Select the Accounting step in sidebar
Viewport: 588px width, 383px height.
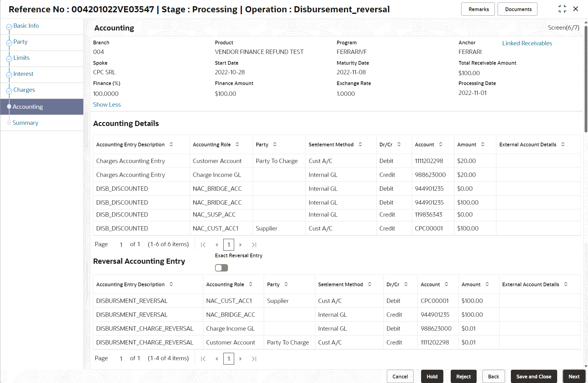coord(42,107)
